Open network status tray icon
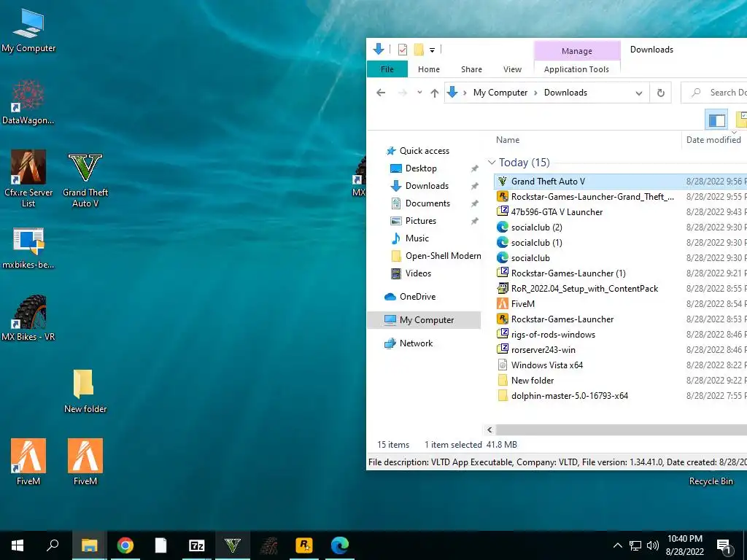This screenshot has width=747, height=560. tap(635, 545)
